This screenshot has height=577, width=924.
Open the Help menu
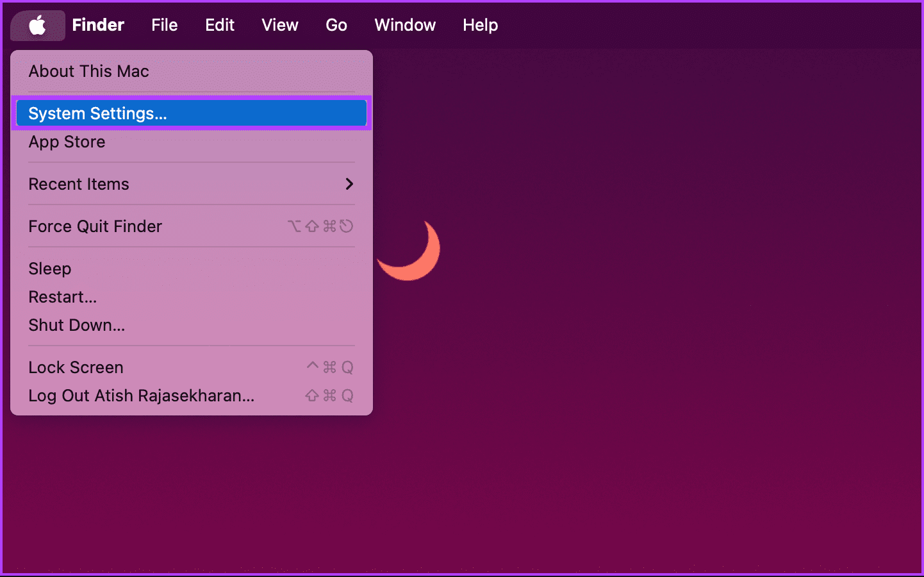[480, 25]
